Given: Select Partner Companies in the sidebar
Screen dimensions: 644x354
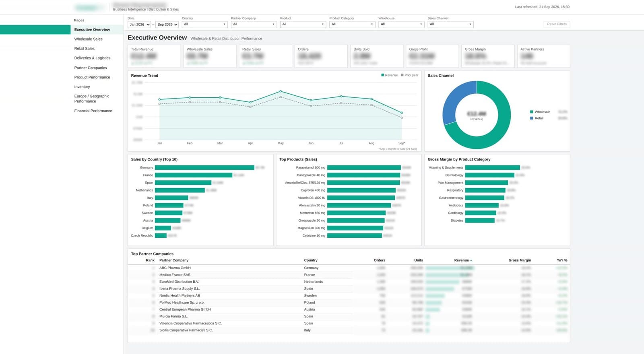Looking at the screenshot, I should [x=91, y=68].
